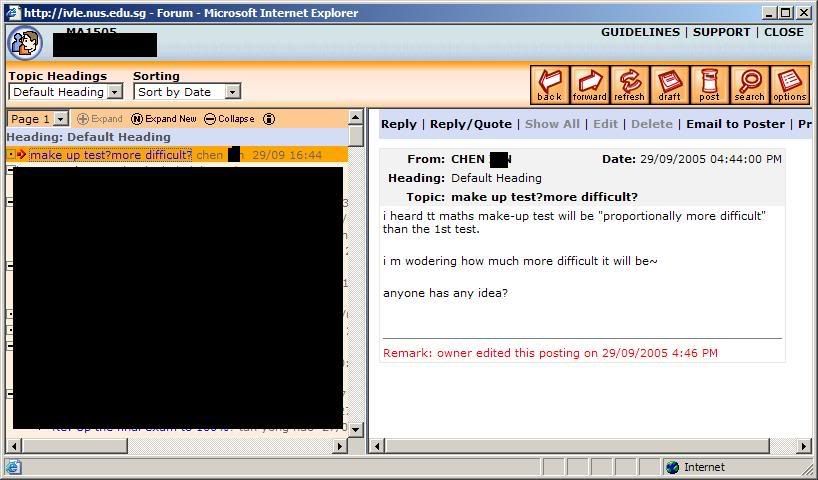This screenshot has height=480, width=818.
Task: Collapse all threads with Collapse
Action: pos(229,119)
